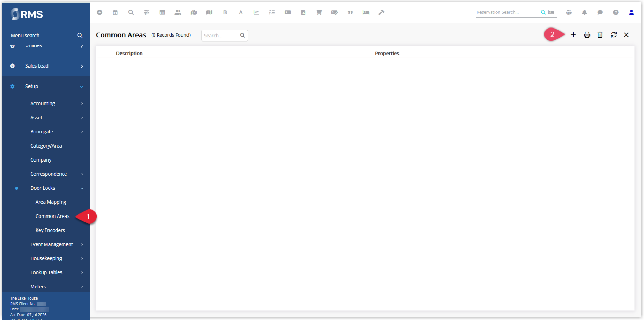644x320 pixels.
Task: Open the calendar star icon in toolbar
Action: (115, 12)
